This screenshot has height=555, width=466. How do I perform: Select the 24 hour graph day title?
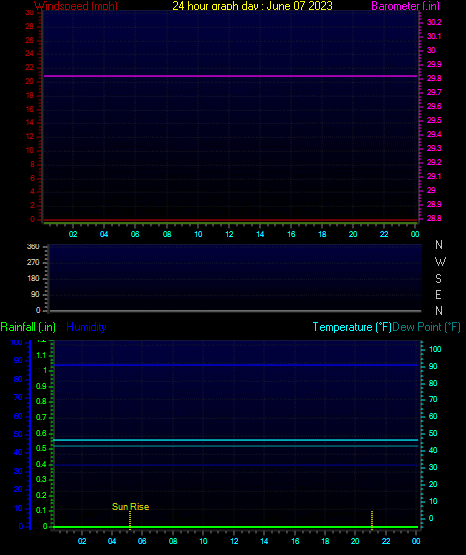pos(252,6)
